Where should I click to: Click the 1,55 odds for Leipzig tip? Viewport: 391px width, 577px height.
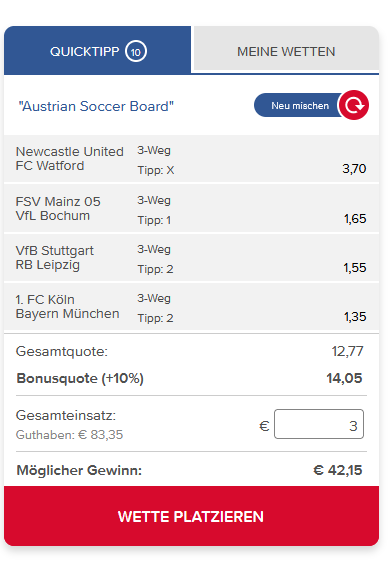355,268
